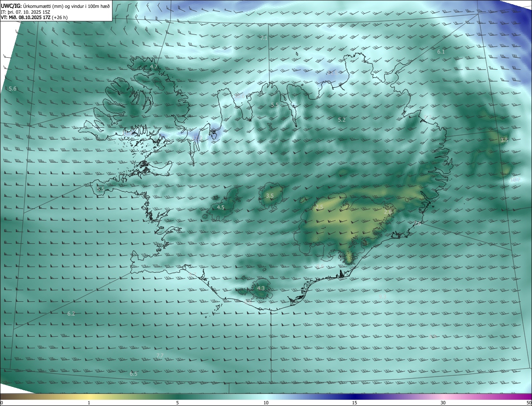This screenshot has height=406, width=532.
Task: Click the "30" tick label on the colorbar
Action: click(443, 403)
